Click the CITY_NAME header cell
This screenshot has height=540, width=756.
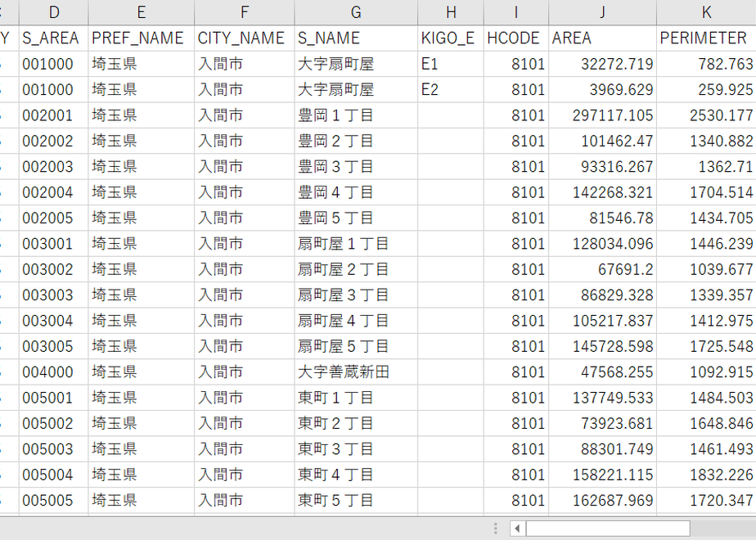point(245,38)
